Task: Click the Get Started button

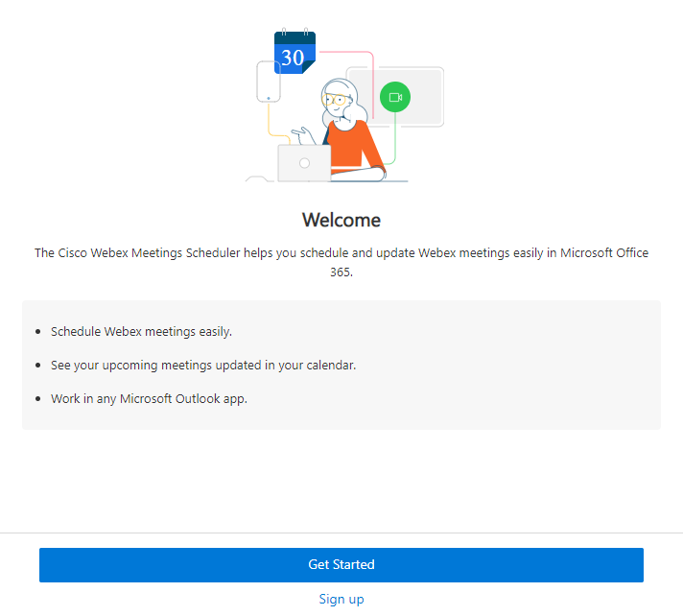Action: tap(341, 564)
